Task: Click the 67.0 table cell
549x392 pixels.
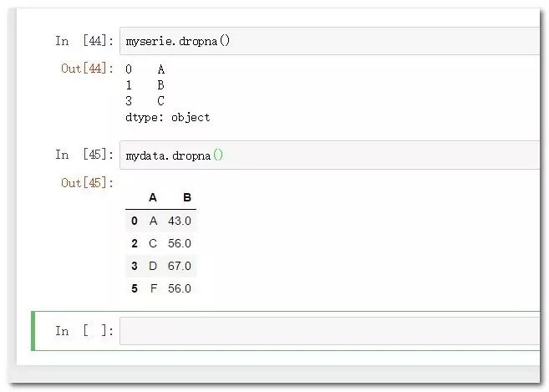Action: click(180, 266)
